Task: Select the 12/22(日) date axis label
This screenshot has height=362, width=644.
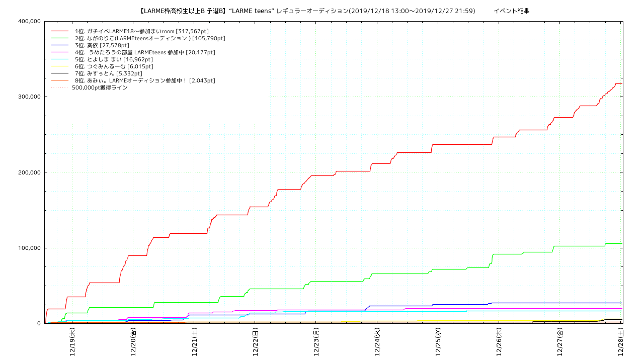Action: click(255, 342)
